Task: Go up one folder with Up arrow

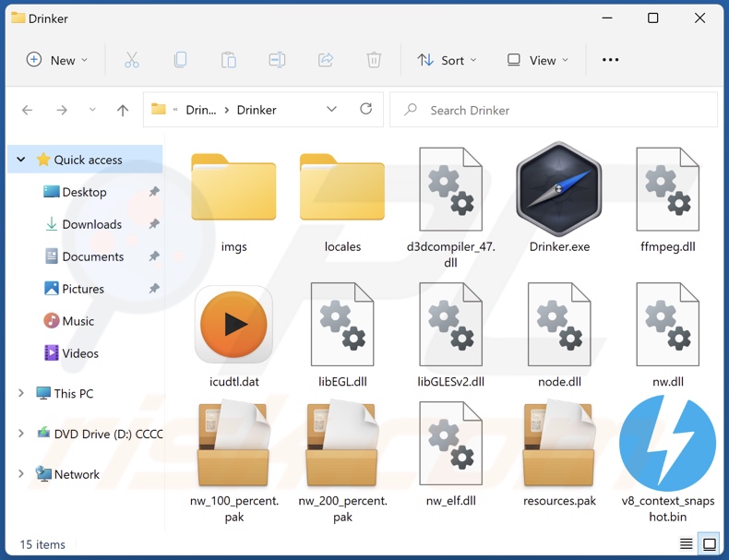Action: coord(123,110)
